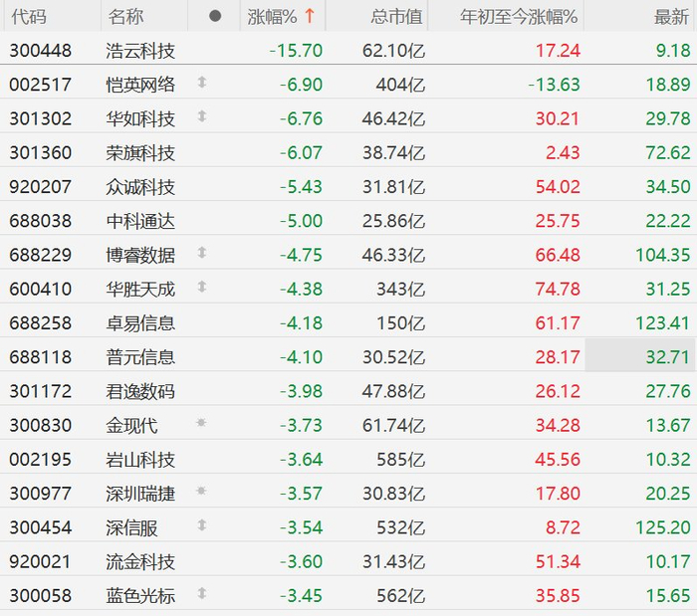Select stock name 君逸数码
Viewport: 697px width, 616px height.
[140, 391]
